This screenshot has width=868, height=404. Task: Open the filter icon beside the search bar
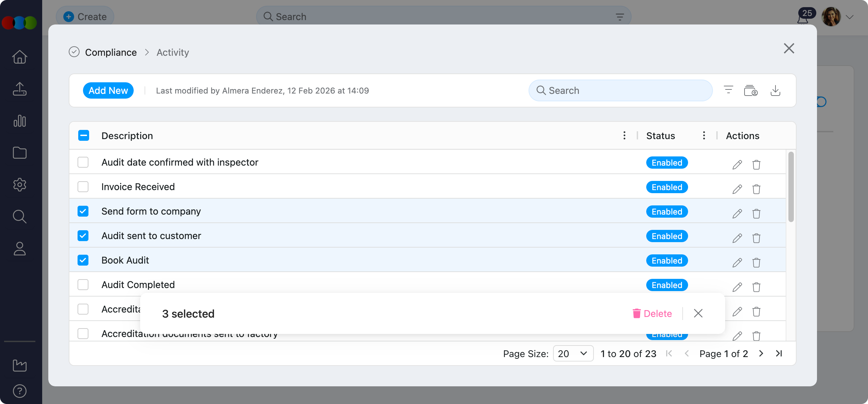[728, 90]
